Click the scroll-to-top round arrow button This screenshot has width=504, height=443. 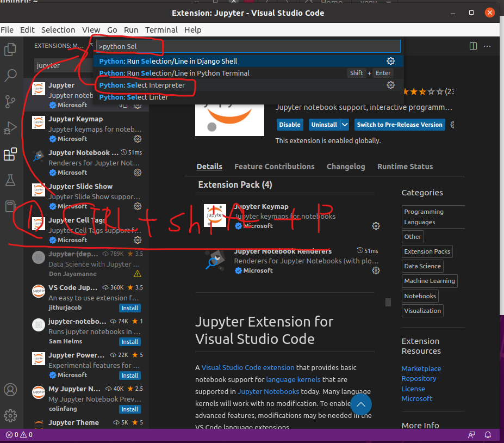[361, 404]
